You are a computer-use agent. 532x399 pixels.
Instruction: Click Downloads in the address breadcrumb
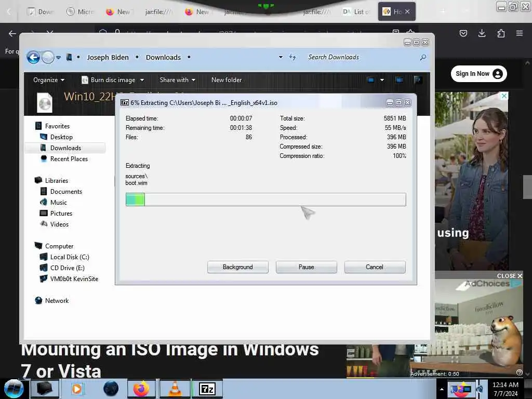click(x=163, y=57)
